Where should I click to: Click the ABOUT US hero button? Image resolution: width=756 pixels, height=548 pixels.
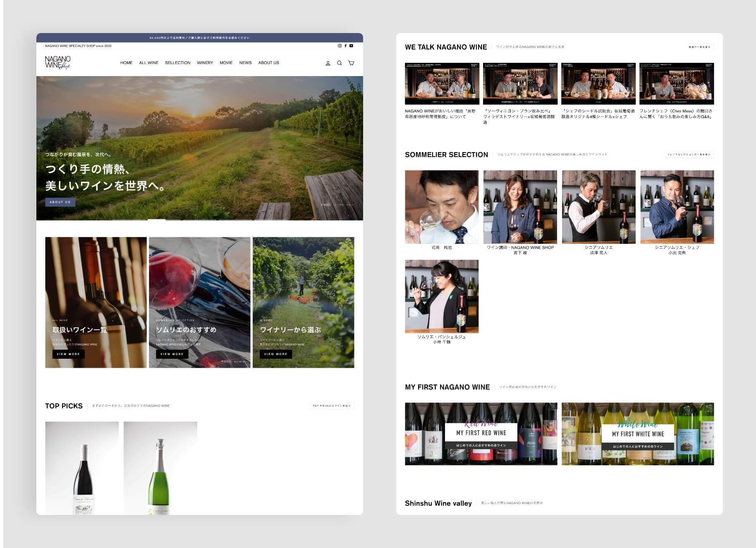pyautogui.click(x=60, y=202)
